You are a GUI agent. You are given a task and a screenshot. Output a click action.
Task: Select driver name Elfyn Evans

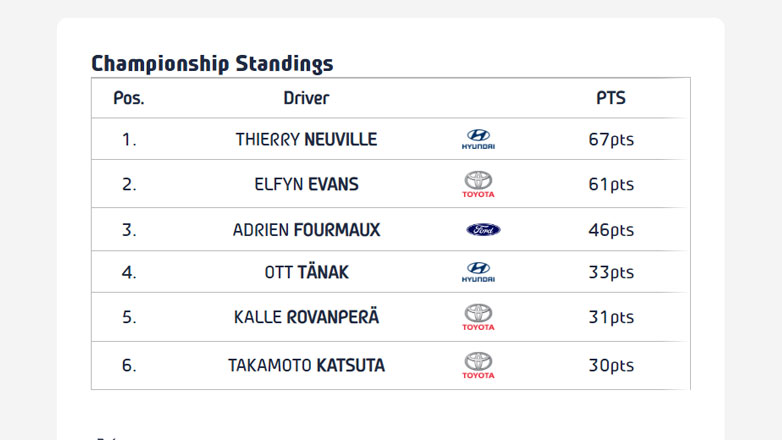306,184
